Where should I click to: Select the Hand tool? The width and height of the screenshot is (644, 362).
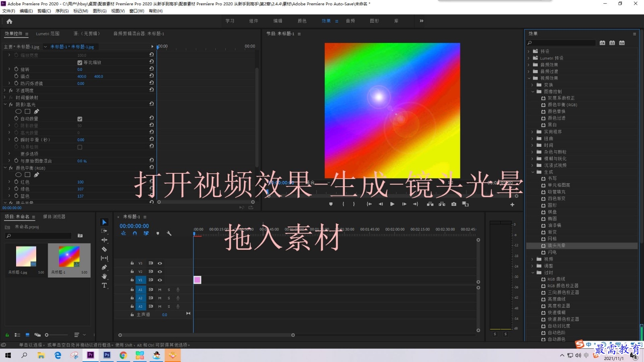104,276
